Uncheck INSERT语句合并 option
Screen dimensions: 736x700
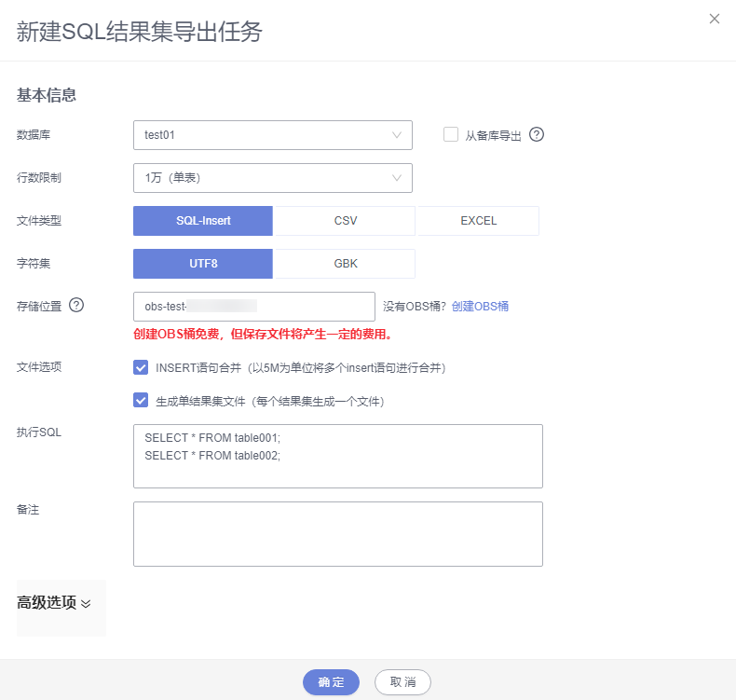click(142, 367)
